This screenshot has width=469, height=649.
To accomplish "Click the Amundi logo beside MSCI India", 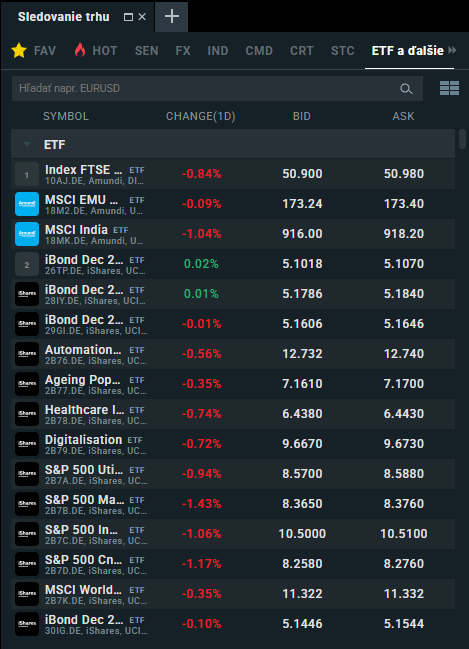I will [x=27, y=234].
